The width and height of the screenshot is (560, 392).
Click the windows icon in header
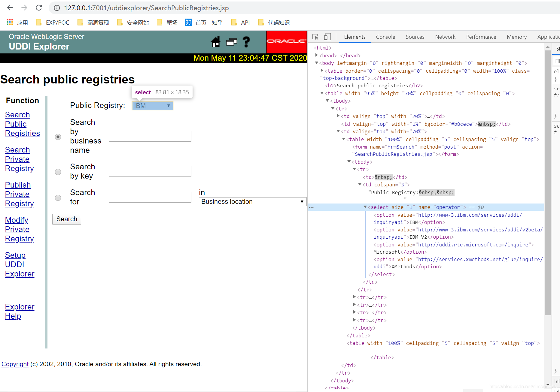point(231,42)
